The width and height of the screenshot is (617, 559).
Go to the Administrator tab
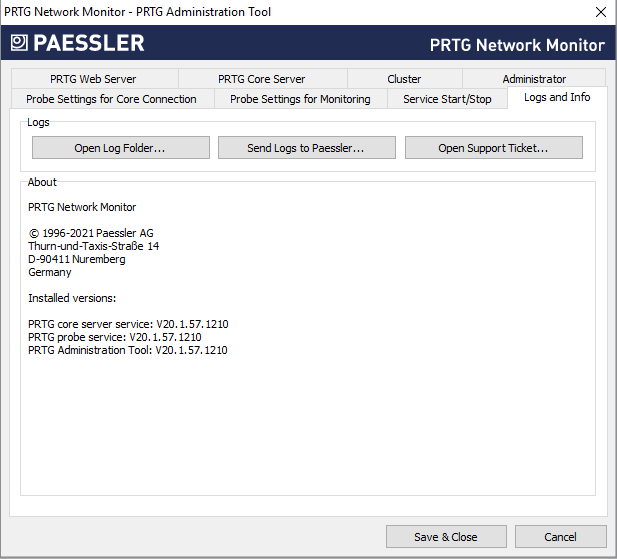pos(534,79)
